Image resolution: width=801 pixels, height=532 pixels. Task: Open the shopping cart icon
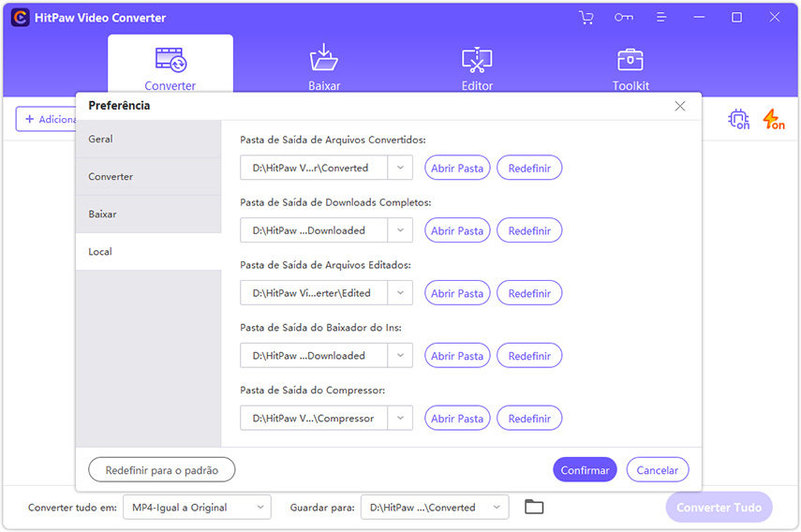click(x=586, y=18)
